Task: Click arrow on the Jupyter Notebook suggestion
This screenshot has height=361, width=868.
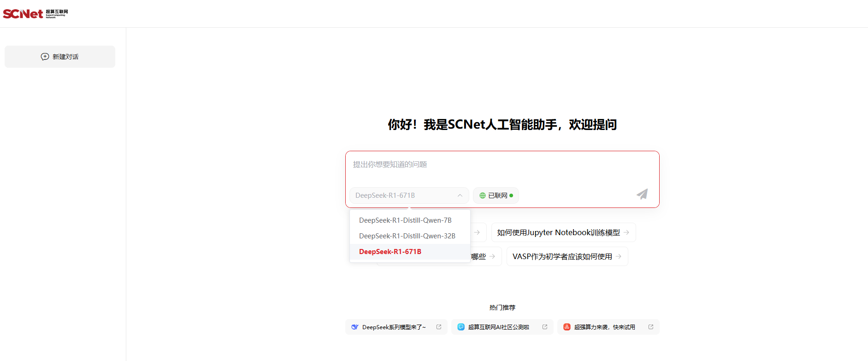Action: click(626, 232)
